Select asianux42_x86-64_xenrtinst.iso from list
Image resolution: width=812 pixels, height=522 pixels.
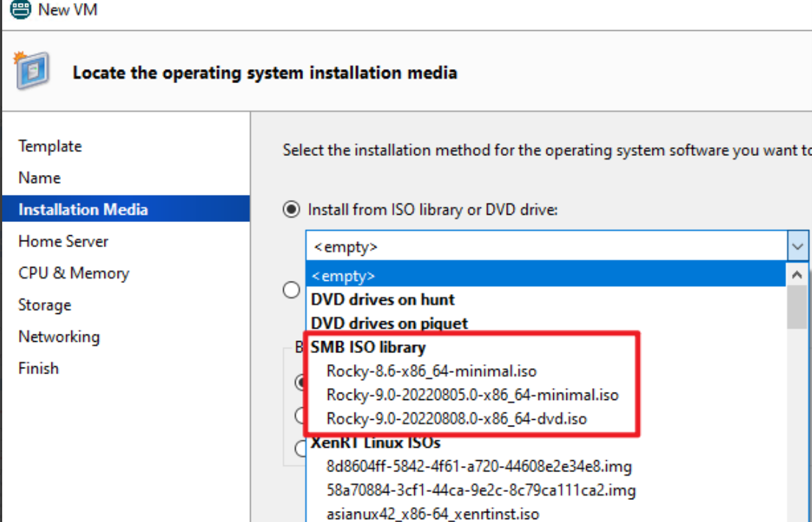(x=433, y=513)
